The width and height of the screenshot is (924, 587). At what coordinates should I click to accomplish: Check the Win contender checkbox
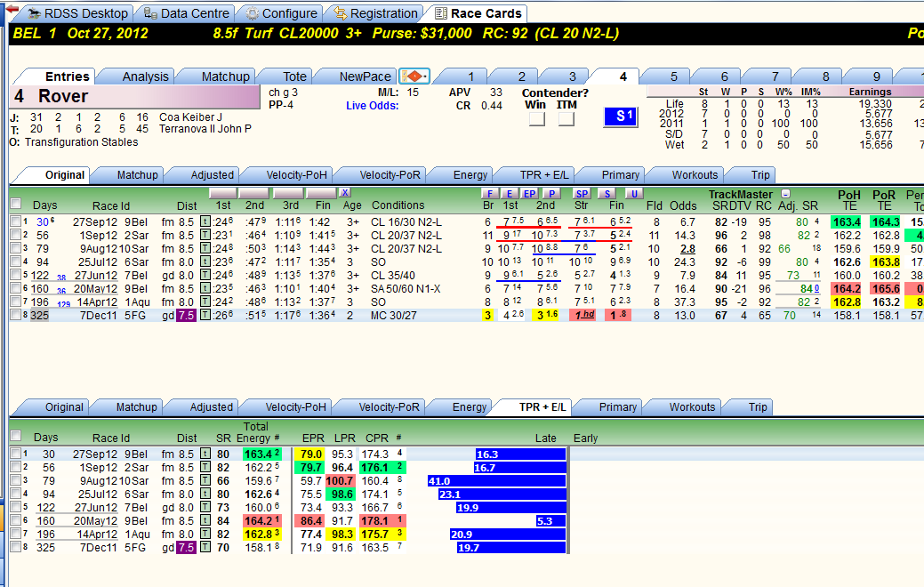pos(537,119)
